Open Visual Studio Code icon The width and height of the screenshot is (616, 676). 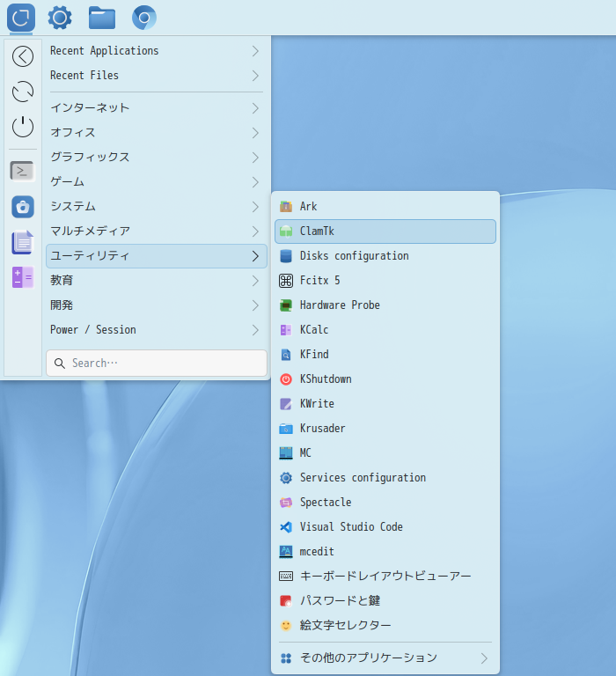point(285,527)
